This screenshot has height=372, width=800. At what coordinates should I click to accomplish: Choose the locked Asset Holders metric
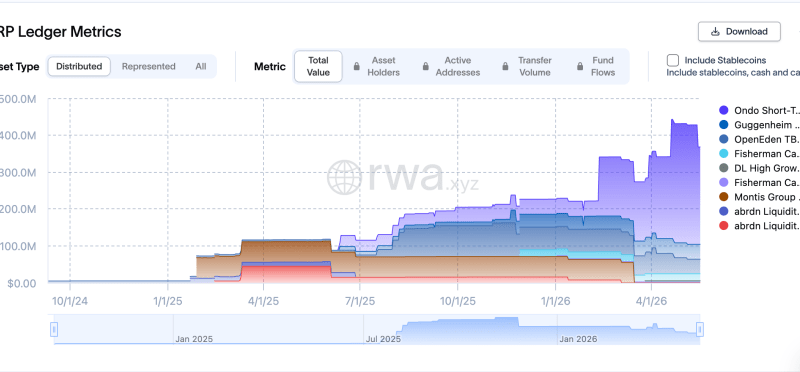(378, 66)
